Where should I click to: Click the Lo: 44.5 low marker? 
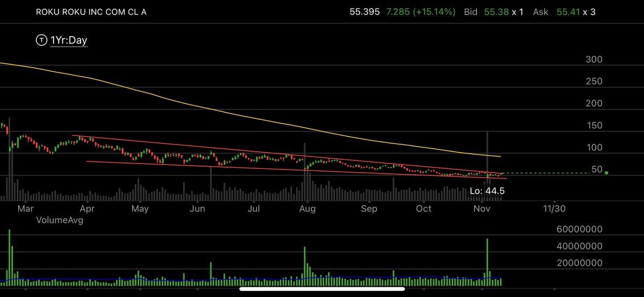point(487,190)
